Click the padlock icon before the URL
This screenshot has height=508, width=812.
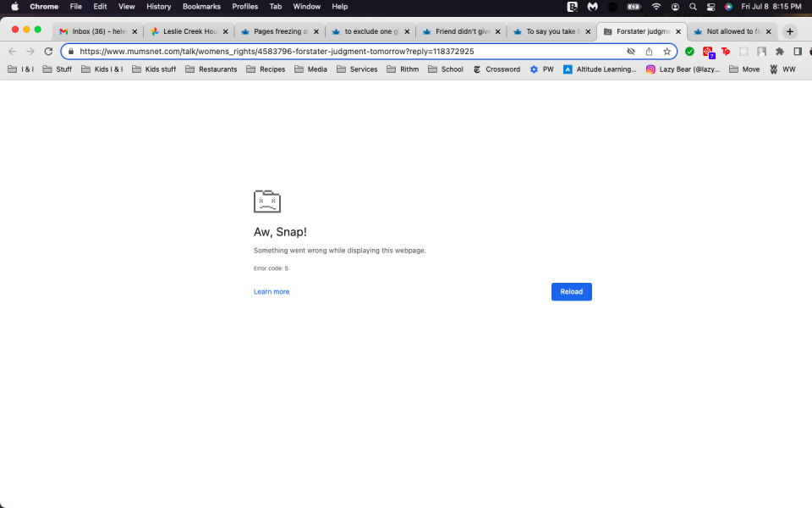coord(71,51)
